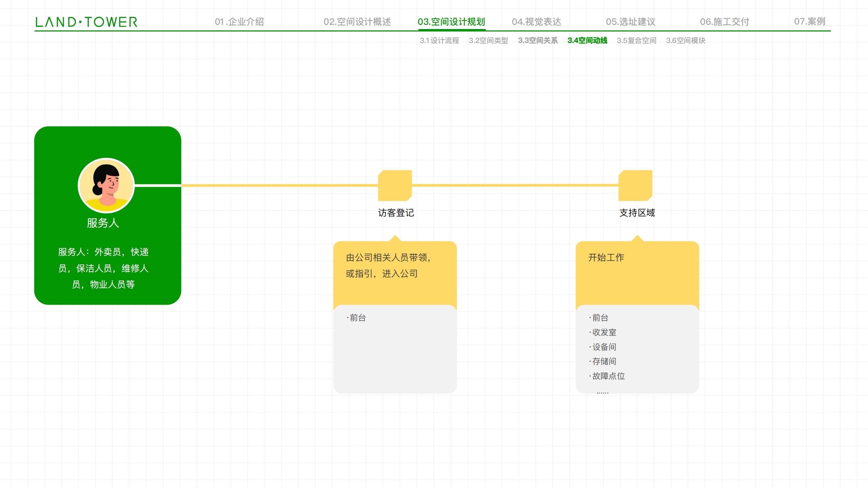Switch to 04.视觉表达 tab
868x488 pixels.
click(x=536, y=22)
